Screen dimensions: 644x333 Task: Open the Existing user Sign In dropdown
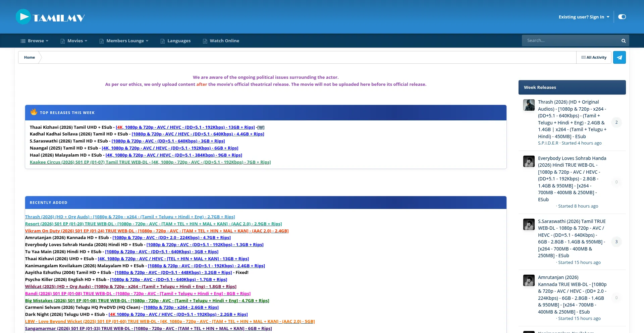click(584, 17)
